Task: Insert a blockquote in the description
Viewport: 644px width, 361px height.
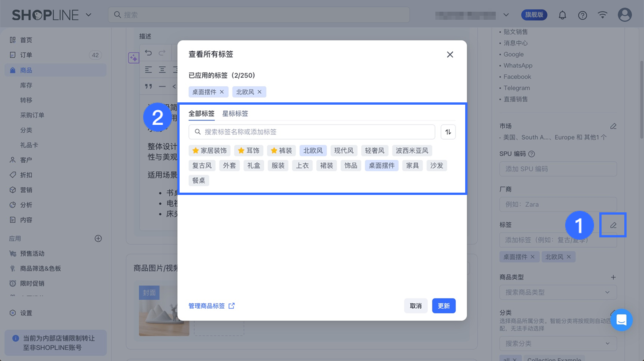Action: tap(148, 86)
